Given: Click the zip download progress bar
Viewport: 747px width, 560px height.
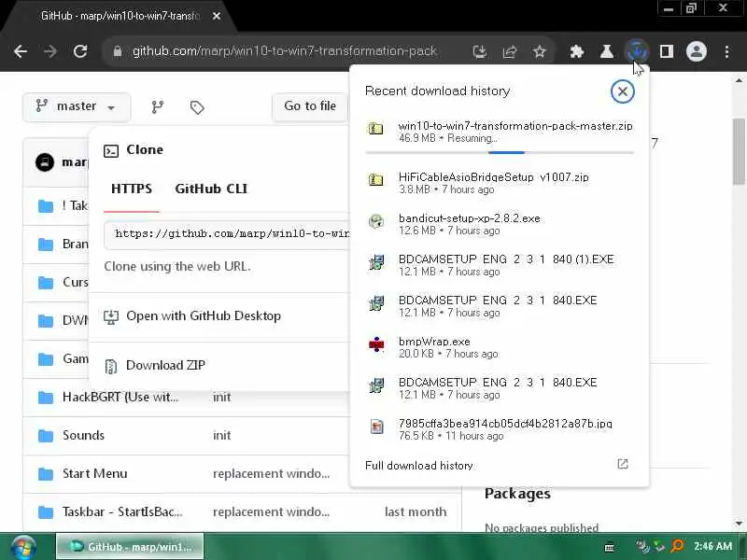Looking at the screenshot, I should 500,152.
